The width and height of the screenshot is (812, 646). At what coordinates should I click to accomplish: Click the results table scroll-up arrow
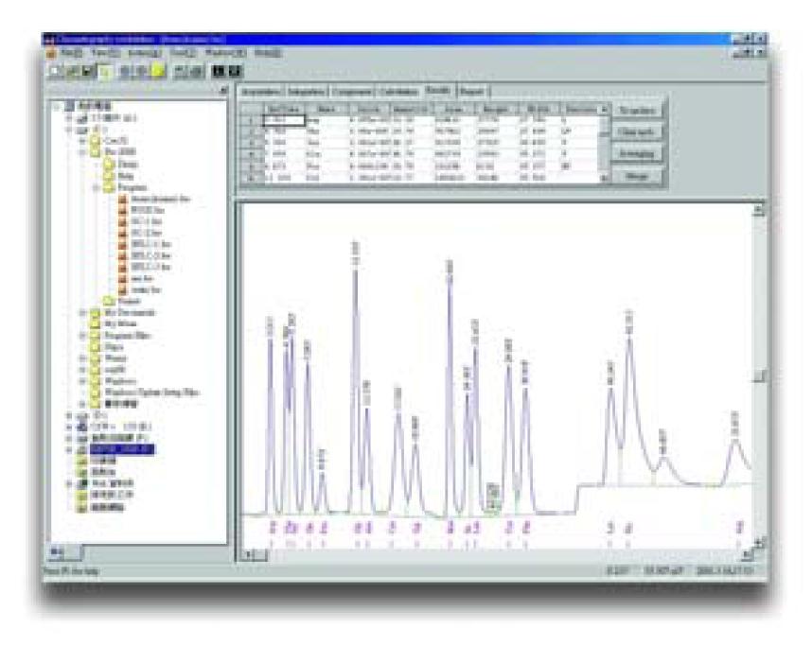604,109
